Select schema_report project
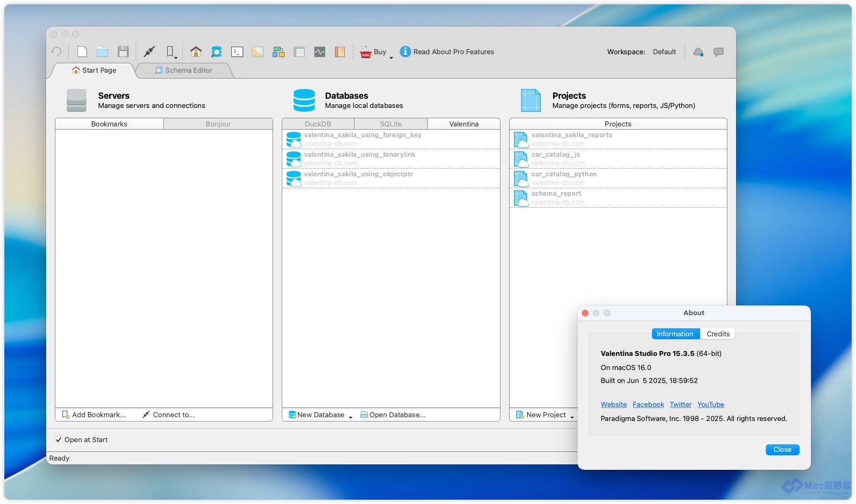 (x=618, y=198)
